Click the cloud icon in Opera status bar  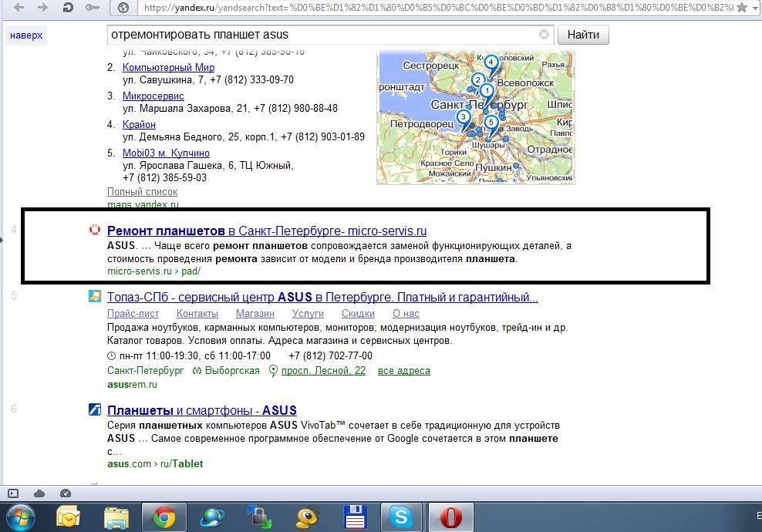[x=39, y=493]
